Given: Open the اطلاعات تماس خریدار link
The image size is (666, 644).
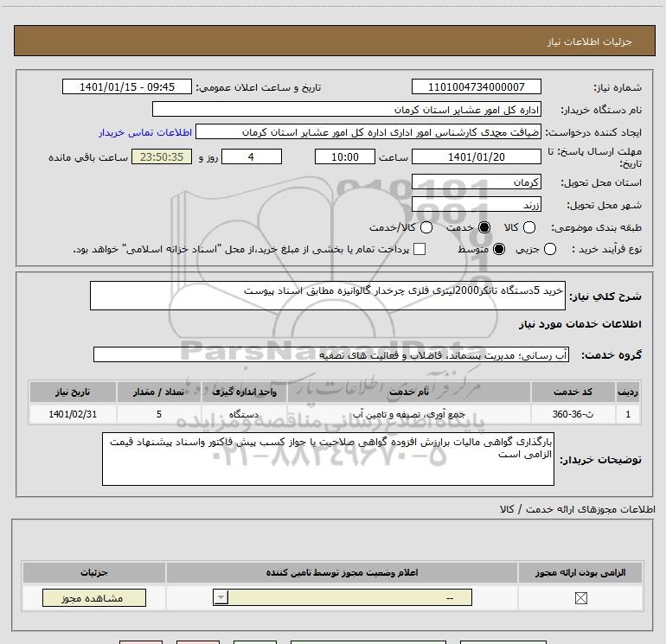Looking at the screenshot, I should [145, 132].
